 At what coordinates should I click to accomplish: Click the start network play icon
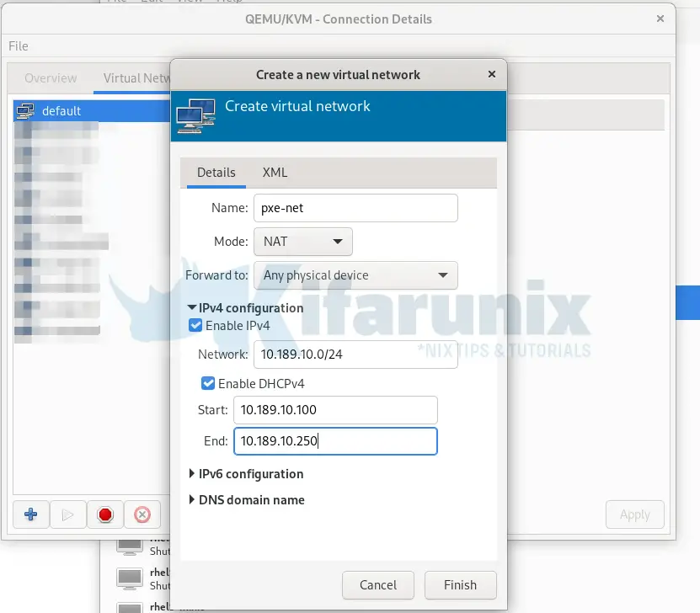click(68, 514)
